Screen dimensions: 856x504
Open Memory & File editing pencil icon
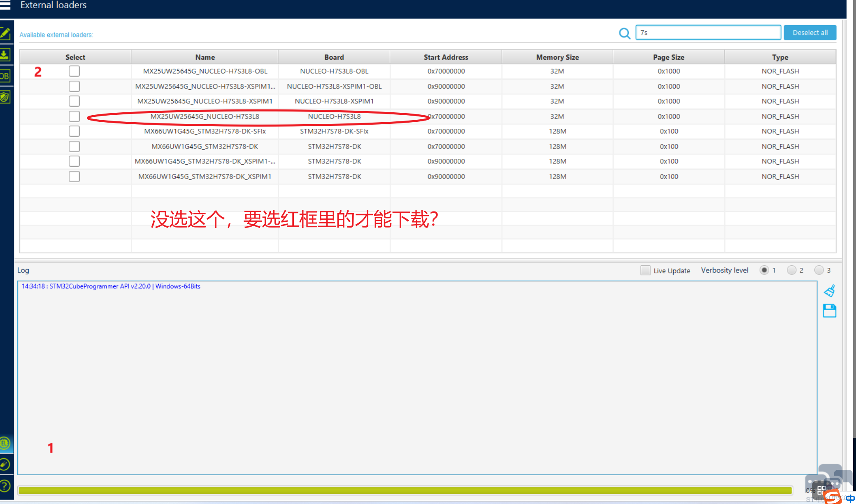[5, 33]
